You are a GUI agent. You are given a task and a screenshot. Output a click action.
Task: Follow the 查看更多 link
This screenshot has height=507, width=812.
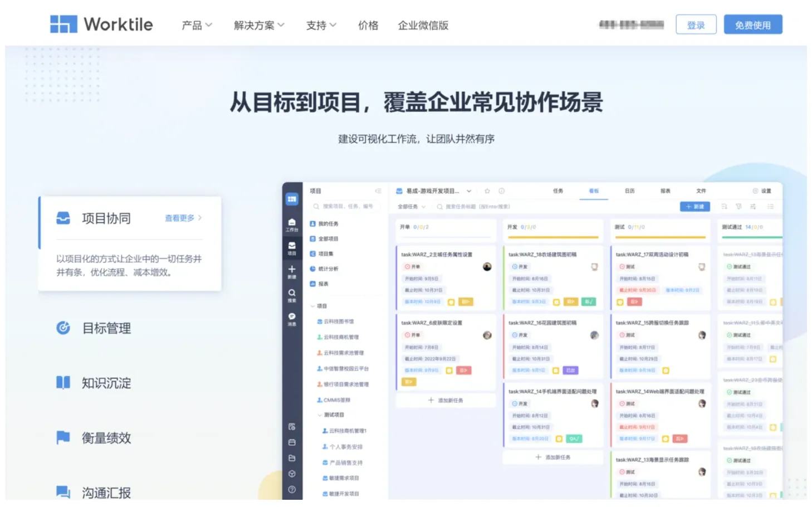pos(183,218)
